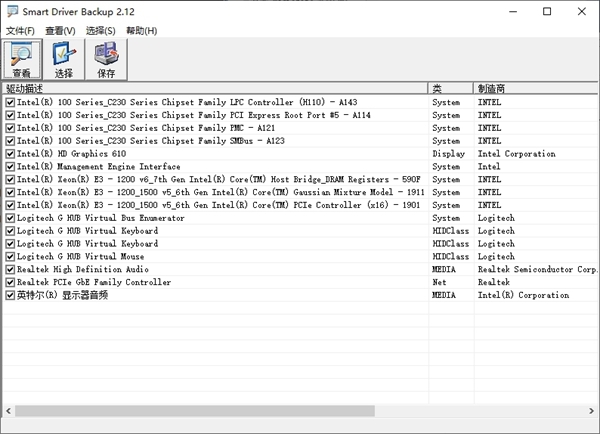Maximize the Smart Driver Backup window
The height and width of the screenshot is (434, 600).
[x=547, y=11]
